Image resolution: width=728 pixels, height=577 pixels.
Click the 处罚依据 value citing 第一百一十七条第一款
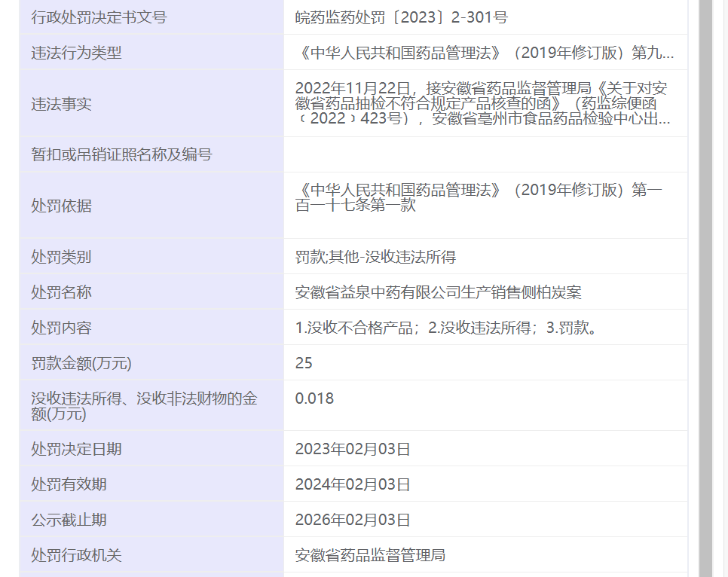[x=479, y=197]
